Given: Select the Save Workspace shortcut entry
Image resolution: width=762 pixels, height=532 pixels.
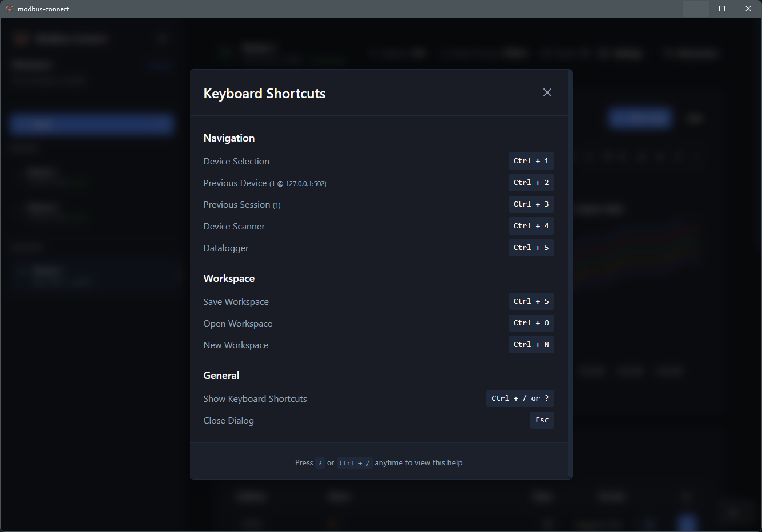Looking at the screenshot, I should pos(236,301).
